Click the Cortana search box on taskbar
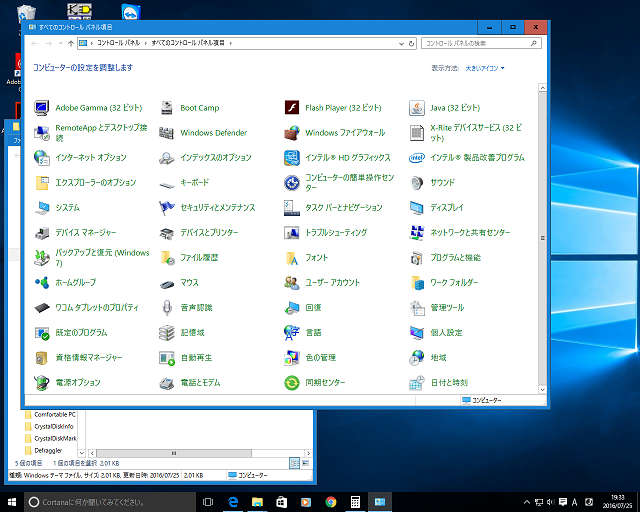Viewport: 640px width, 512px height. [x=110, y=502]
